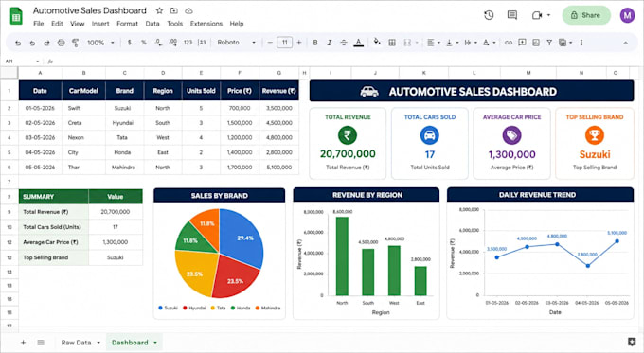Star the Automotive Sales Dashboard document
This screenshot has height=353, width=644.
(159, 10)
